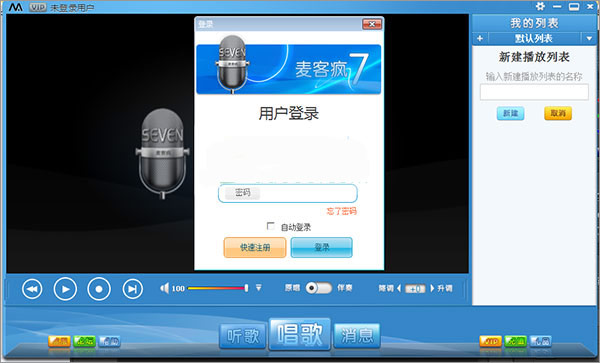Start playback with the play button
600x363 pixels.
click(x=65, y=289)
